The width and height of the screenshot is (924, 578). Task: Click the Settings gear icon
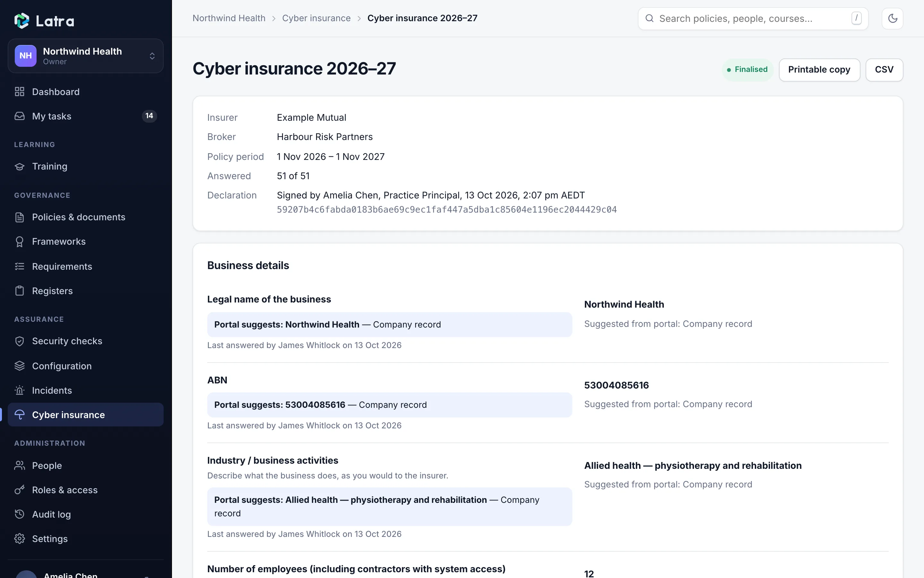[20, 539]
